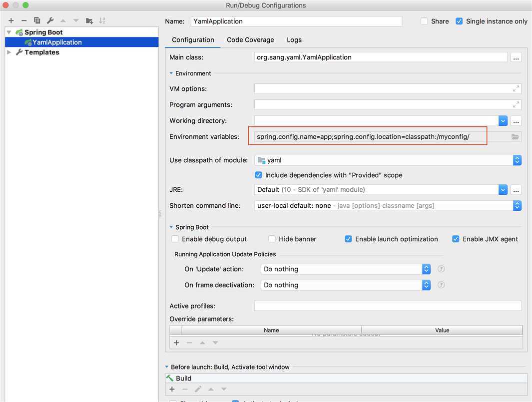Click the VM options input field
This screenshot has width=532, height=402.
tap(388, 88)
